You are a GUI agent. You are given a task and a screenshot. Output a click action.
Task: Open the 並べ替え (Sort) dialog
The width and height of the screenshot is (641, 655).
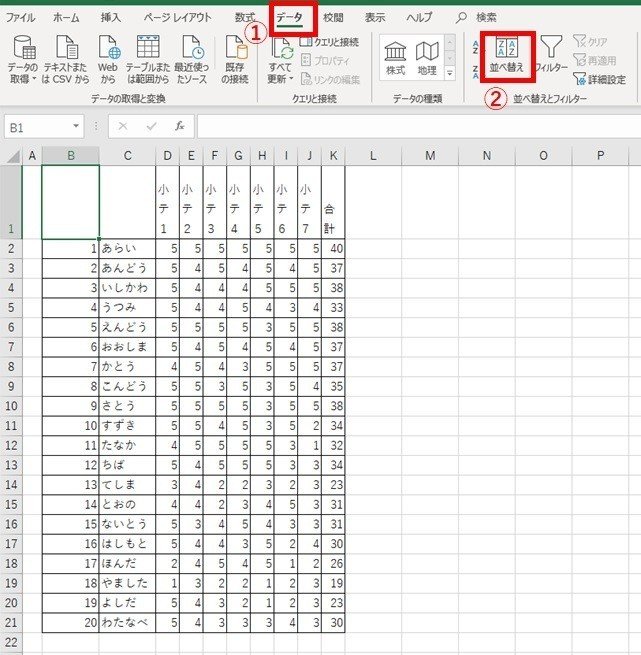[x=507, y=56]
